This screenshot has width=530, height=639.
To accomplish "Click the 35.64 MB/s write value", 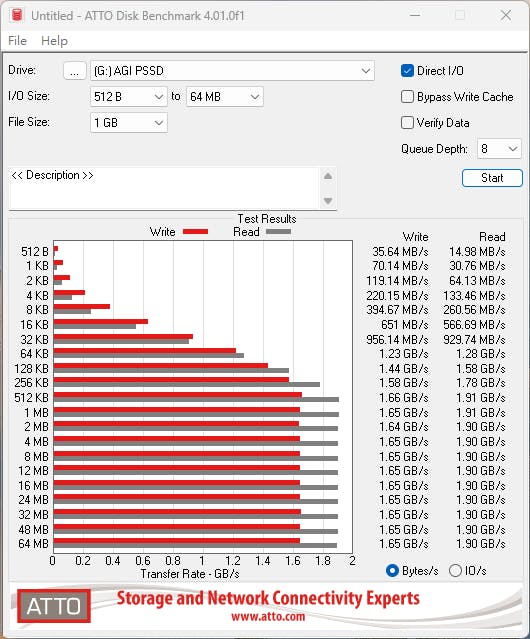I will pos(400,252).
